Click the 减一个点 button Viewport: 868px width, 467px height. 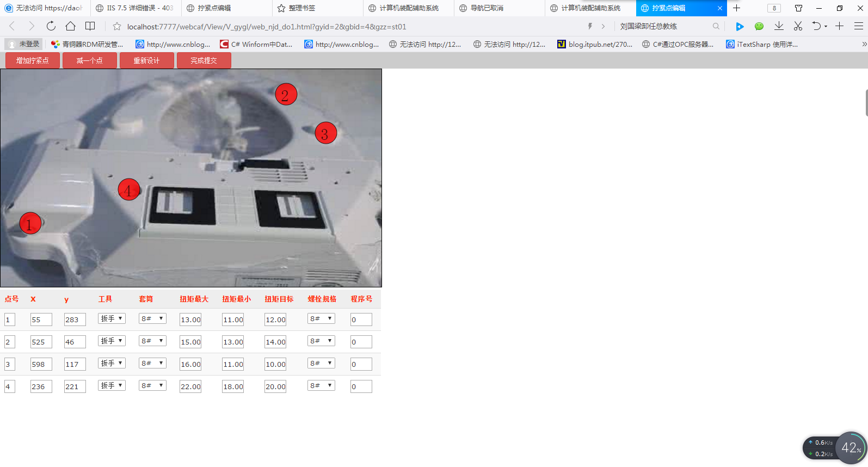(90, 60)
